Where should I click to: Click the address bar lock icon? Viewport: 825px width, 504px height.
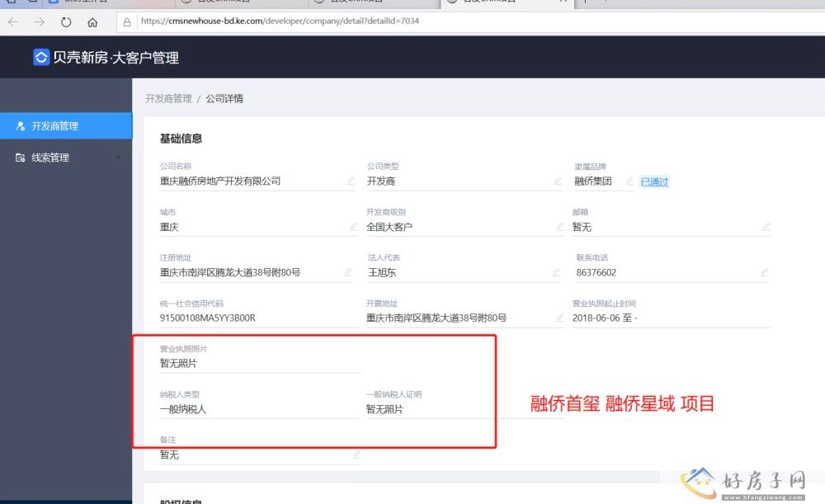127,22
